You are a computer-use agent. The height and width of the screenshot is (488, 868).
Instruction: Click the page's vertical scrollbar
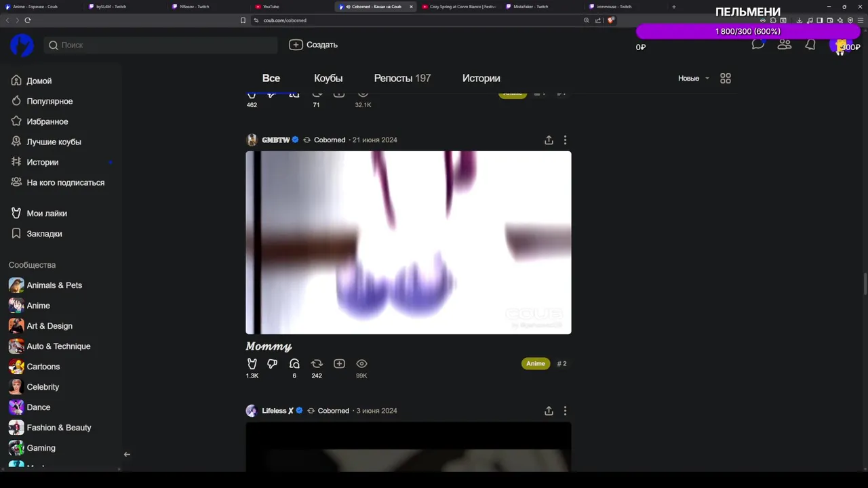(x=865, y=283)
